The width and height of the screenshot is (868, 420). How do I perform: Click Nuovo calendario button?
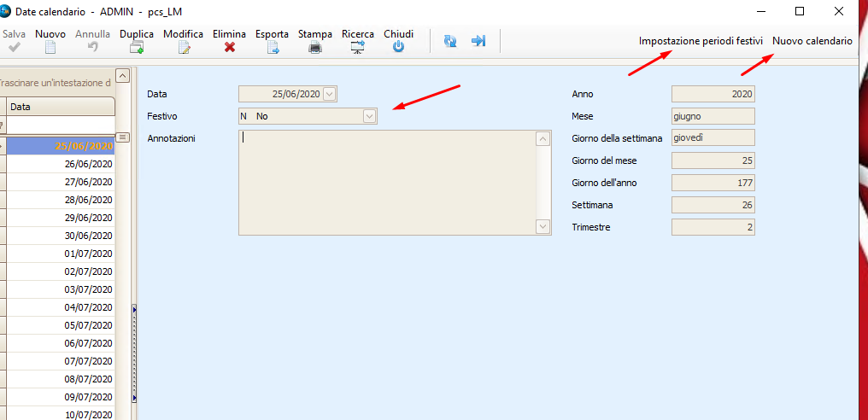tap(812, 41)
